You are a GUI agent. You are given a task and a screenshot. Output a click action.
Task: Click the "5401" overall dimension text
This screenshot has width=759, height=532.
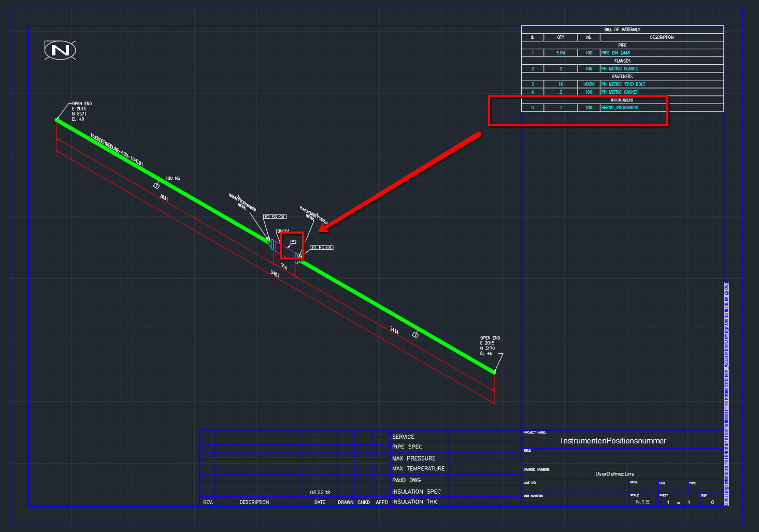coord(275,274)
